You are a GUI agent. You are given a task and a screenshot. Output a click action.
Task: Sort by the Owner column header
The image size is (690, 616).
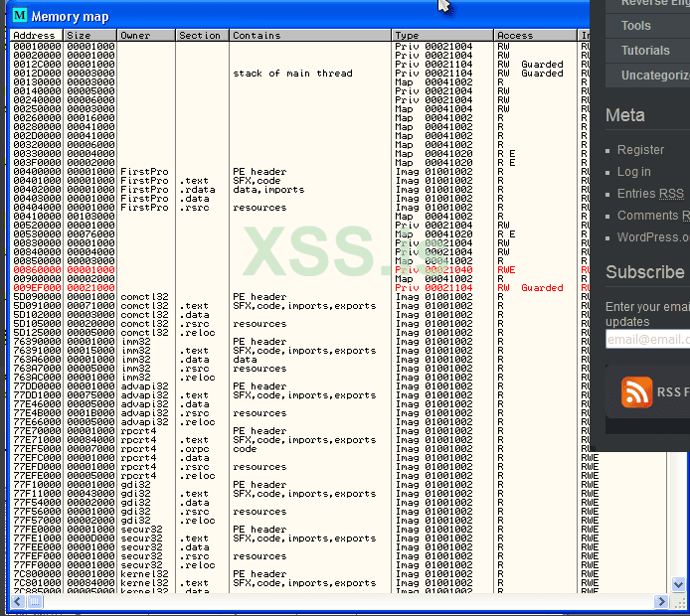146,35
